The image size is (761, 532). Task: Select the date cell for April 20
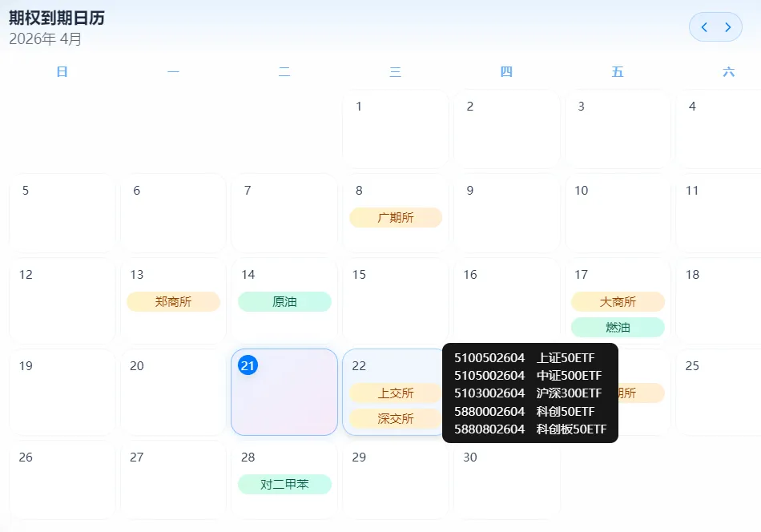click(x=173, y=393)
